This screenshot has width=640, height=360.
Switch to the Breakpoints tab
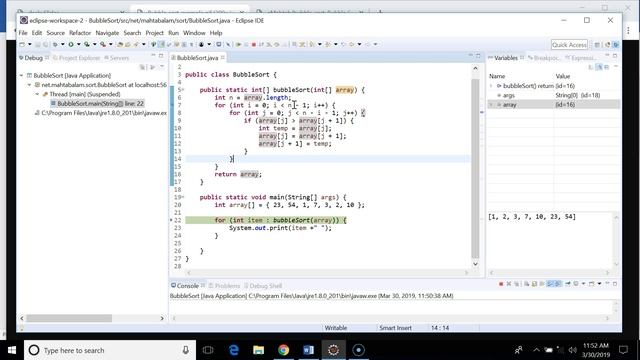(543, 58)
